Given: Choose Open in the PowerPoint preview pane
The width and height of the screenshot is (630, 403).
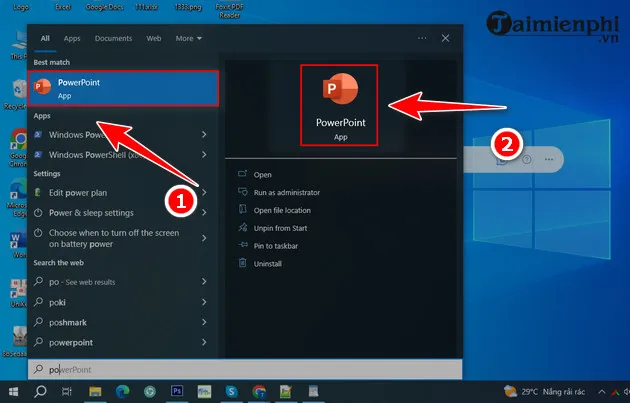Looking at the screenshot, I should [262, 175].
